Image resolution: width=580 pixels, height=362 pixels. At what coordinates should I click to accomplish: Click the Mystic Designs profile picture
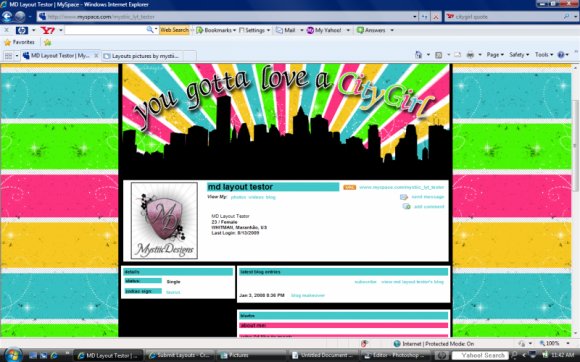pyautogui.click(x=164, y=220)
